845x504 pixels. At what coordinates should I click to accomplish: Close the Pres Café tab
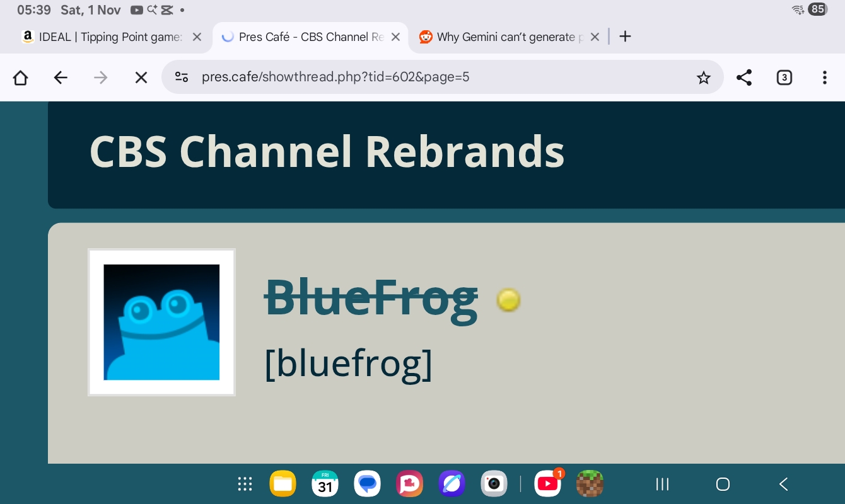(395, 37)
